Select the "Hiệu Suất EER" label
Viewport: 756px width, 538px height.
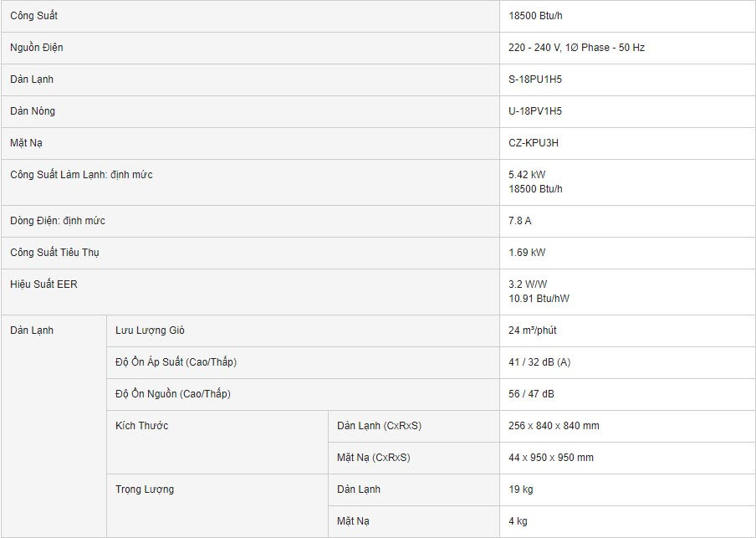[x=43, y=284]
